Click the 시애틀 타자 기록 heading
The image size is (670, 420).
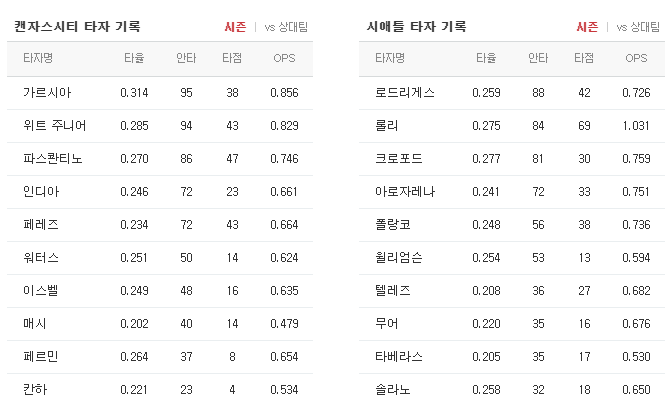[x=417, y=26]
